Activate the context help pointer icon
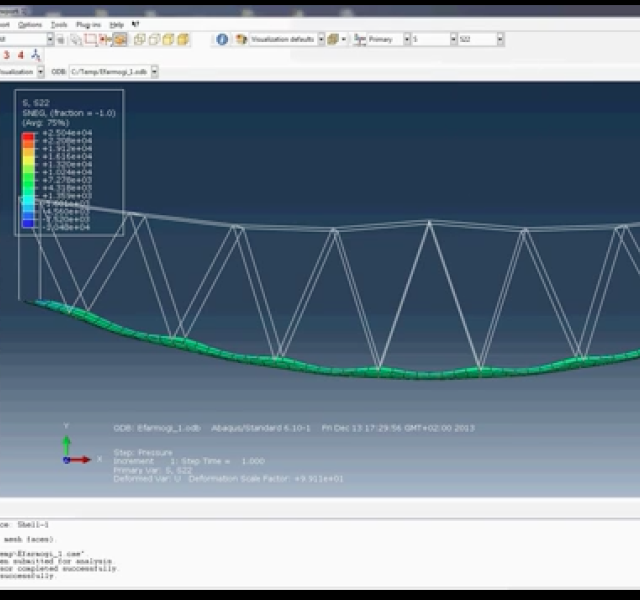 136,24
